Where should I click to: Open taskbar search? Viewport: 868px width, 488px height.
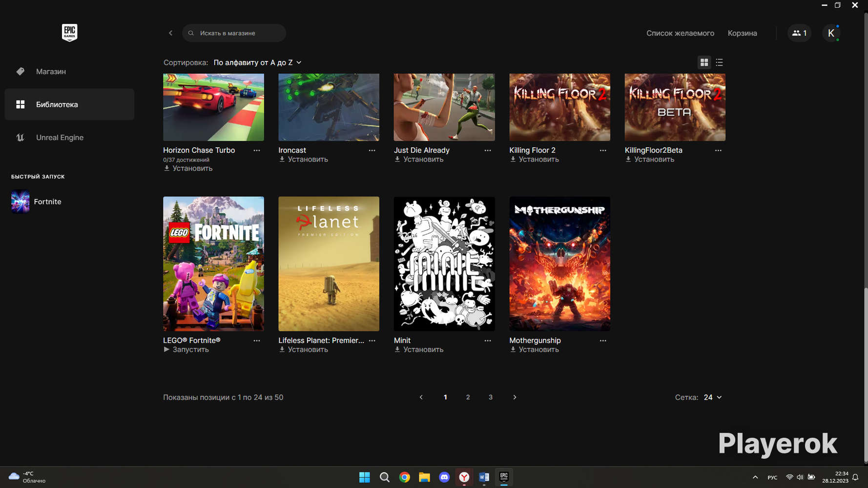point(385,477)
